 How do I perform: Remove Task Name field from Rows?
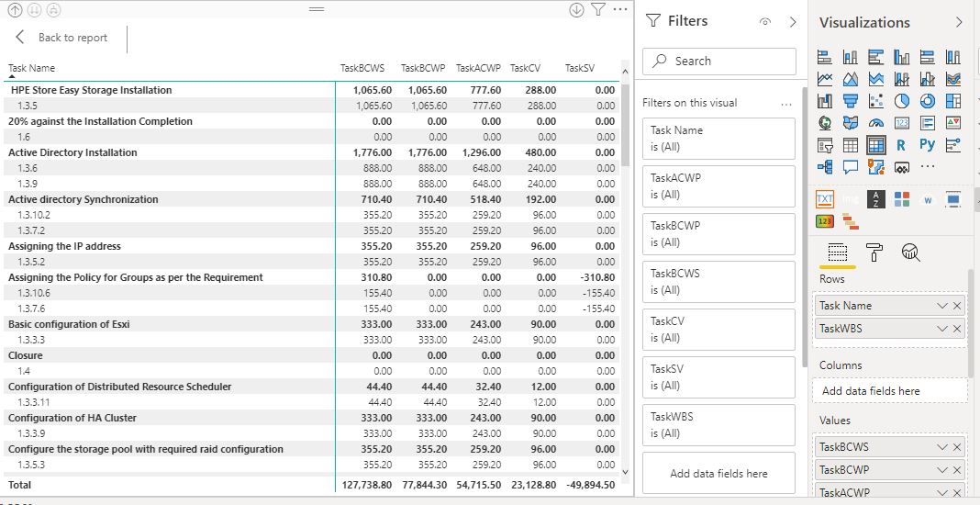[x=957, y=306]
